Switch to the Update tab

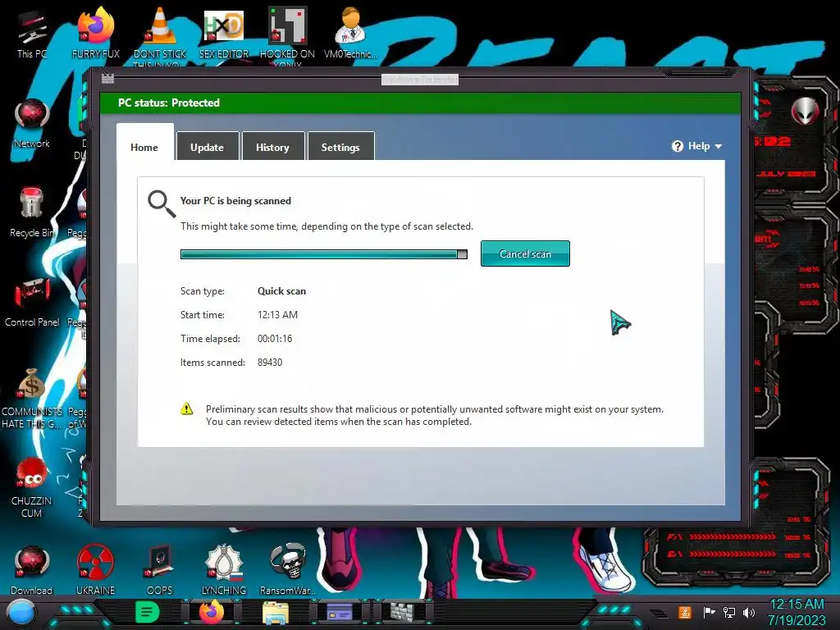point(208,146)
